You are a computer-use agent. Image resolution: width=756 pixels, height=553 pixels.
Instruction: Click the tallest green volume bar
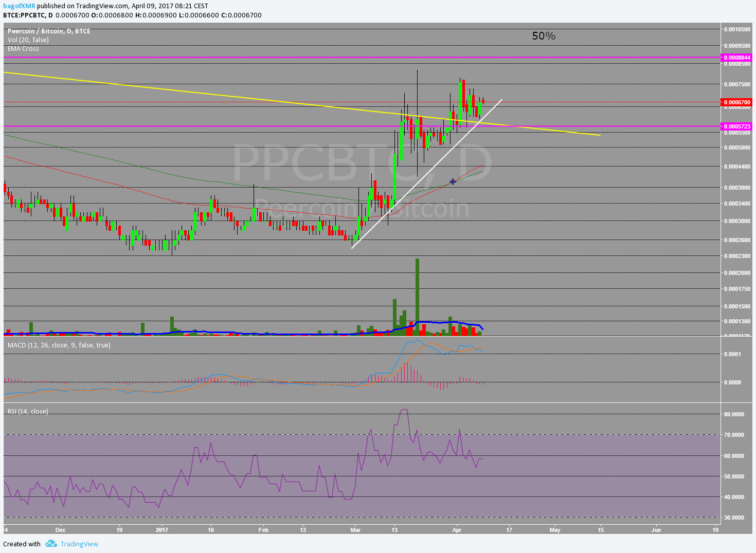(x=417, y=297)
